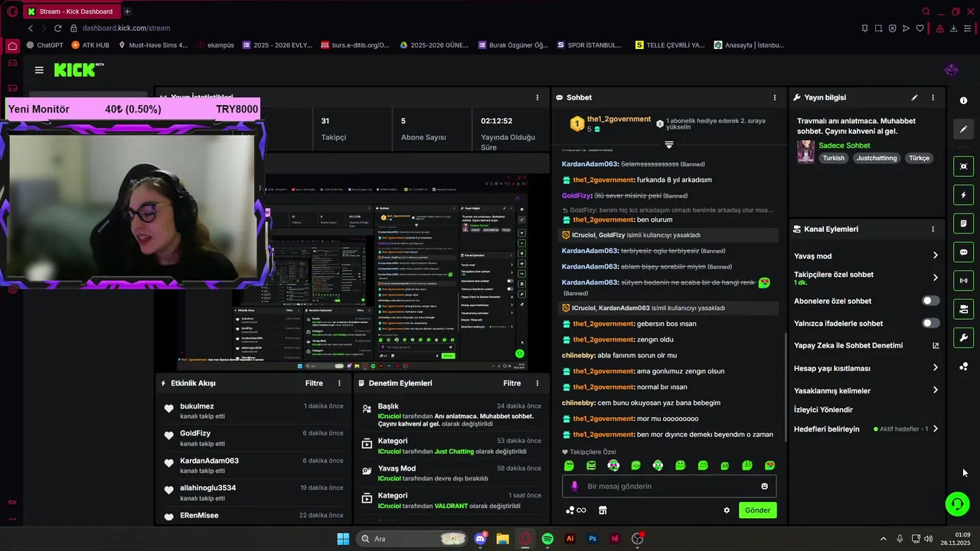
Task: Open ChatGPT bookmark
Action: (x=44, y=45)
